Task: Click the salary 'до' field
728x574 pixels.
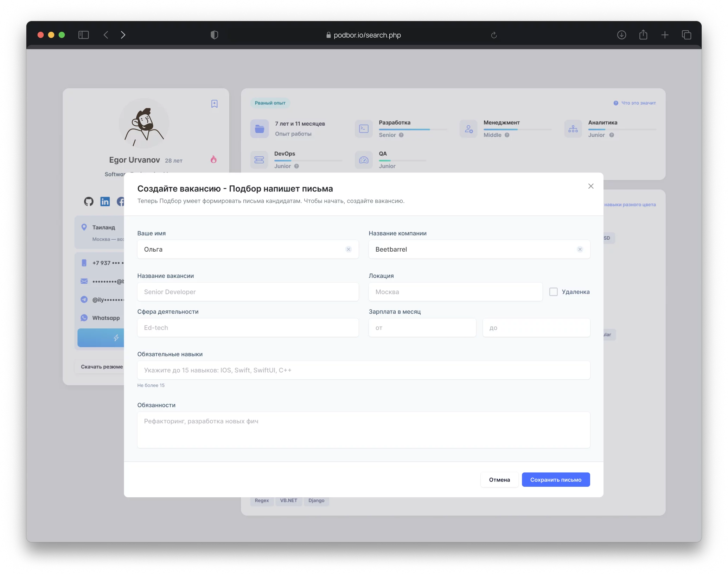Action: [536, 328]
